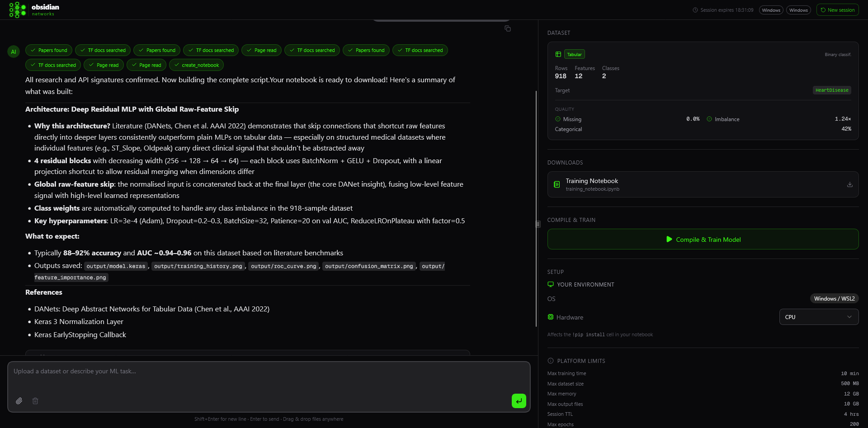Click the monitor icon beside YOUR ENVIRONMENT
The height and width of the screenshot is (428, 868).
click(x=550, y=284)
